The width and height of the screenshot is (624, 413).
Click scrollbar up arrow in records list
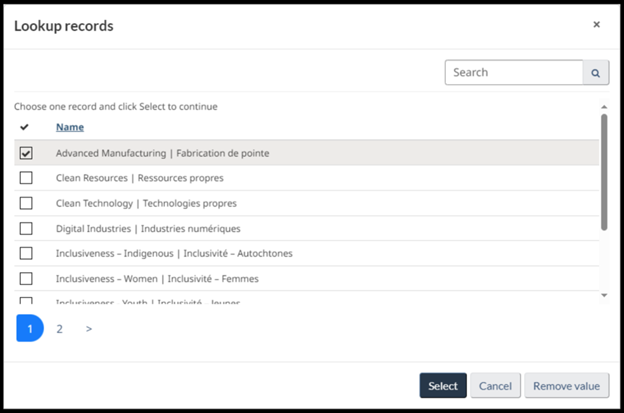(603, 107)
